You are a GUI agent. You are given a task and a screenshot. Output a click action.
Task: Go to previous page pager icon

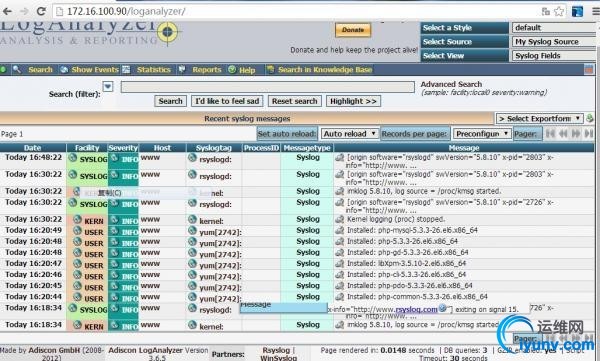[563, 134]
